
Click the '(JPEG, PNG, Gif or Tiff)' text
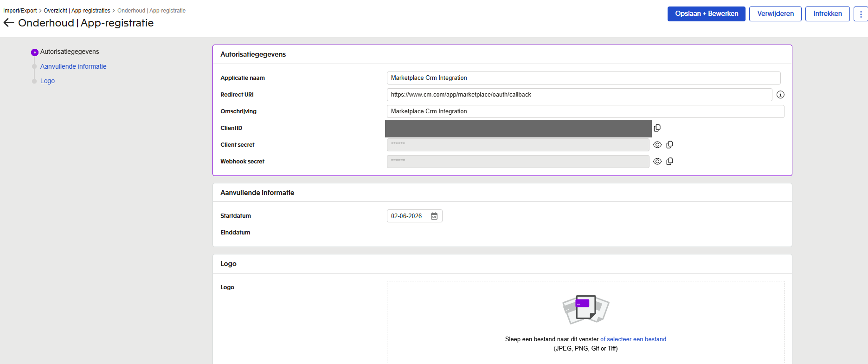[585, 349]
